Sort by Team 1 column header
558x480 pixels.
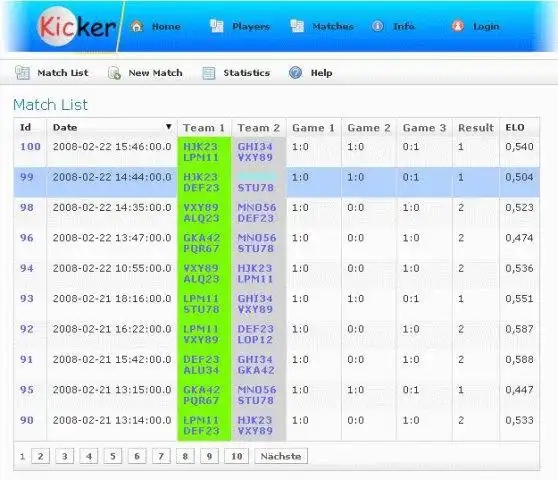(204, 128)
